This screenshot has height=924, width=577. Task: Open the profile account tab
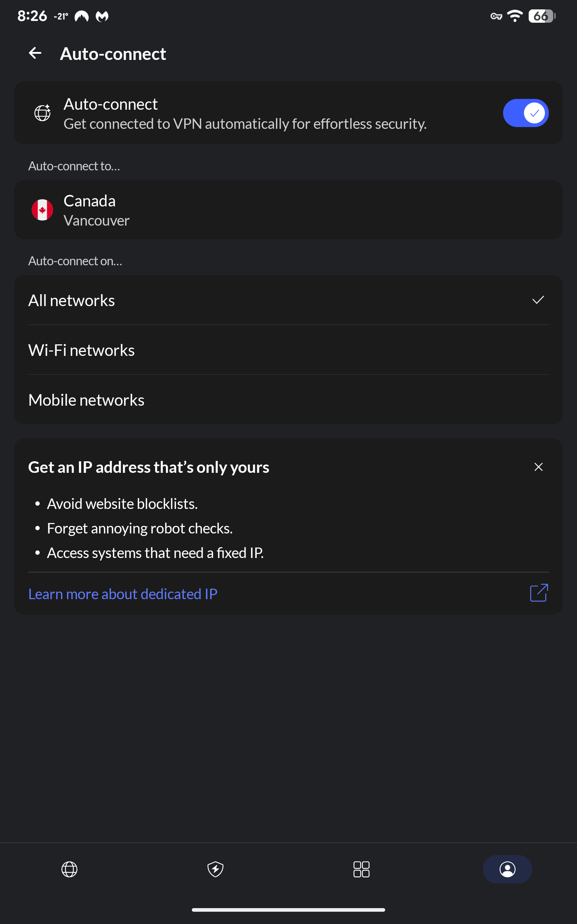[507, 869]
